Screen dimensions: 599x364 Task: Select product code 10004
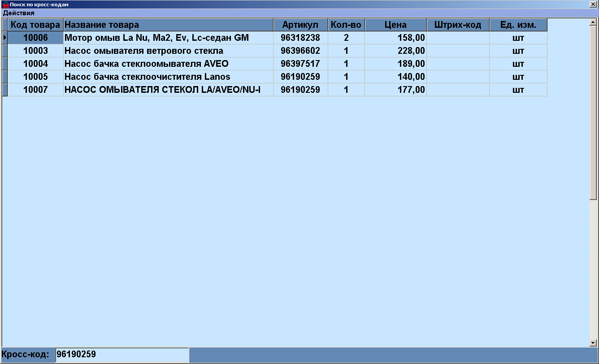35,64
